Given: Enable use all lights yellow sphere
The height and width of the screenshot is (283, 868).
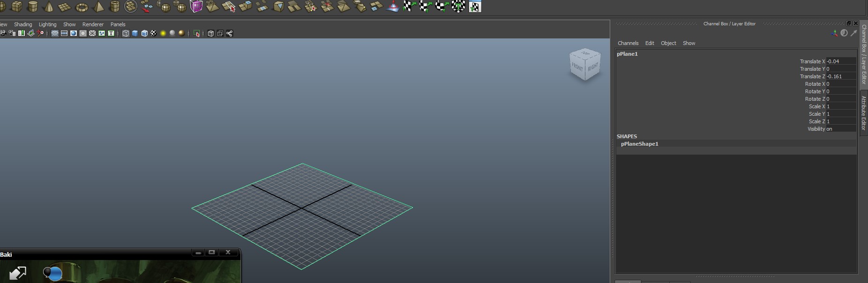Looking at the screenshot, I should [163, 33].
